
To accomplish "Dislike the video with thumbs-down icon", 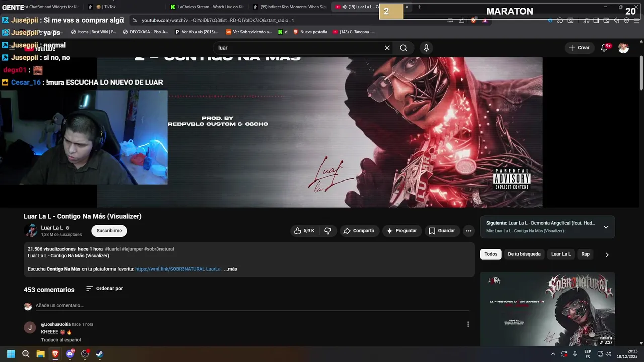I will click(328, 231).
